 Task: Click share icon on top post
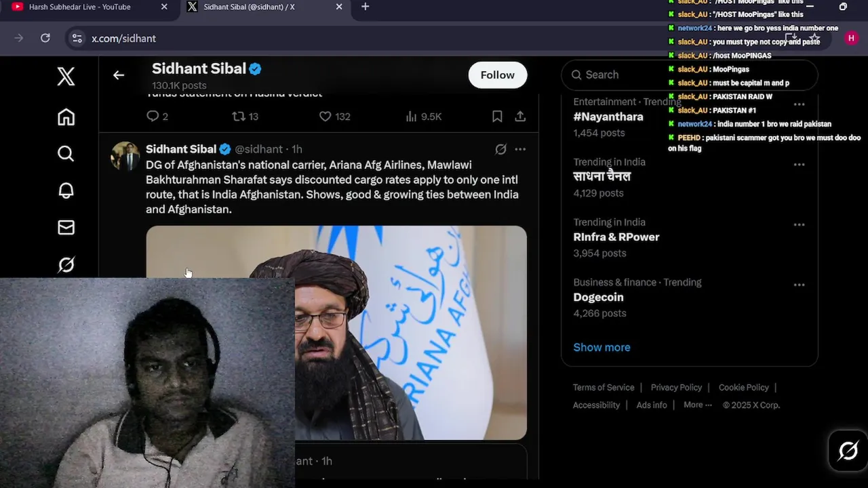pyautogui.click(x=520, y=117)
